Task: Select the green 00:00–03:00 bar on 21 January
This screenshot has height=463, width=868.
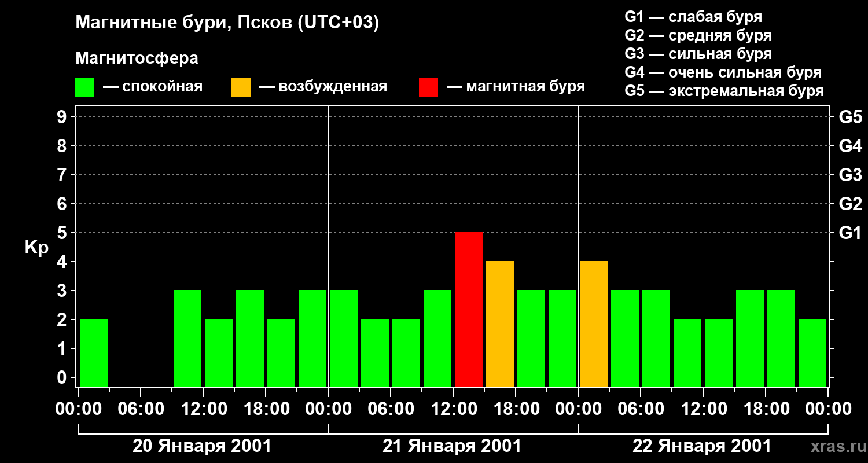Action: coord(344,338)
